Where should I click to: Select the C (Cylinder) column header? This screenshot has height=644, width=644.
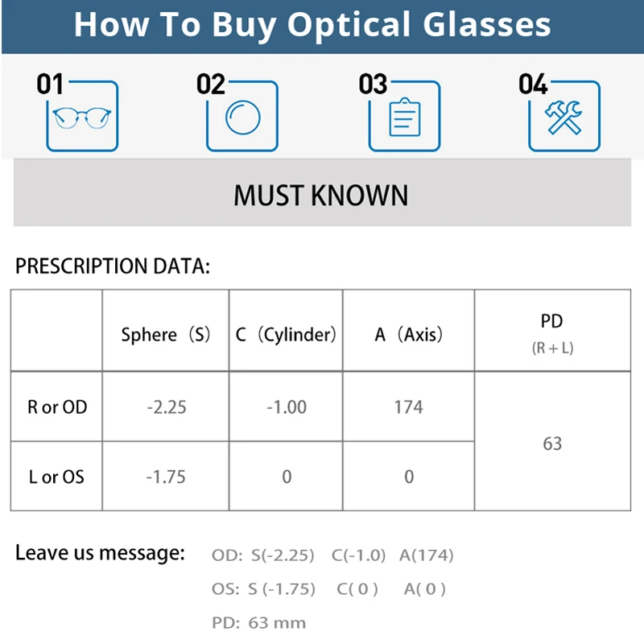coord(286,335)
